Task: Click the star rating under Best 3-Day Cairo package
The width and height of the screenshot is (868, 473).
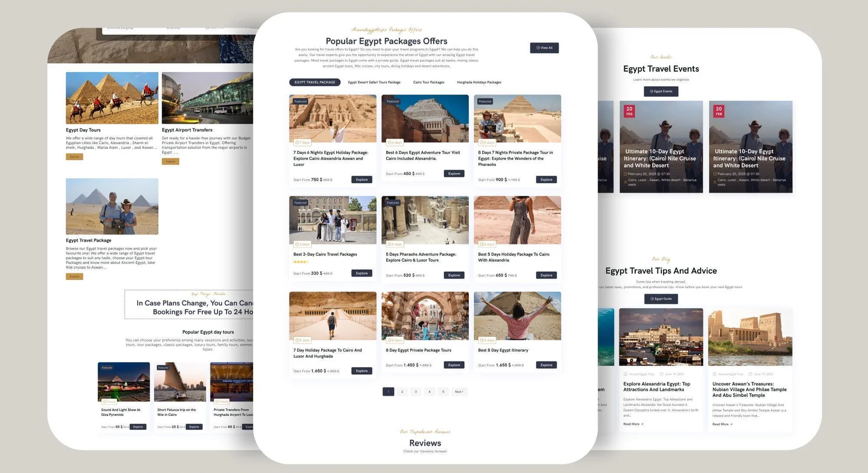Action: (301, 262)
